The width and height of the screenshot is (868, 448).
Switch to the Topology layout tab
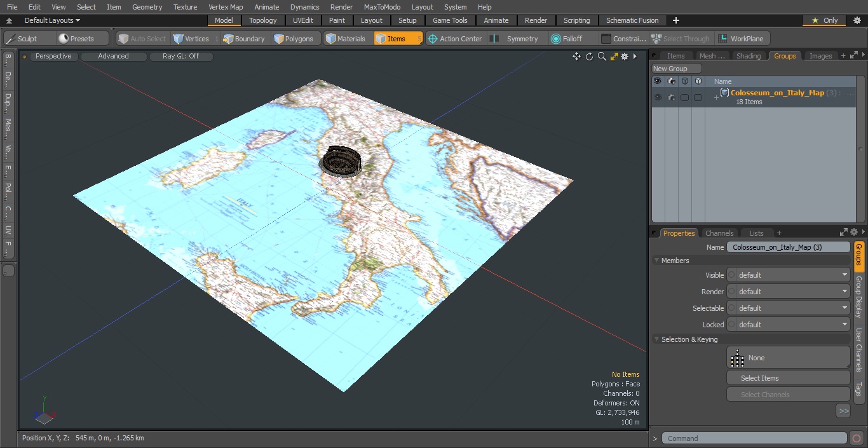[x=263, y=20]
